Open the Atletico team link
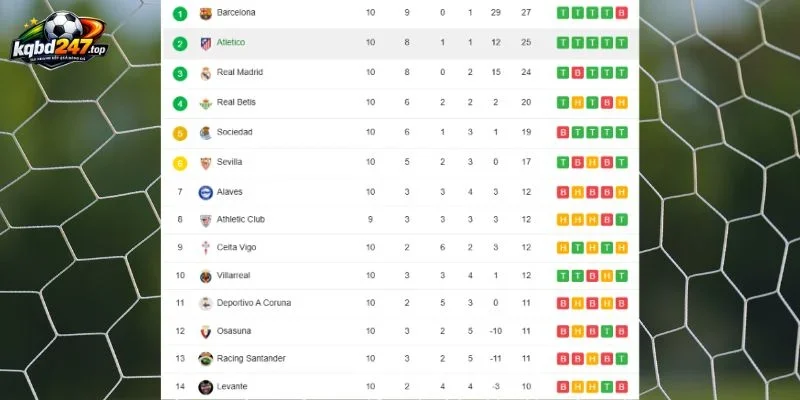 pyautogui.click(x=231, y=42)
